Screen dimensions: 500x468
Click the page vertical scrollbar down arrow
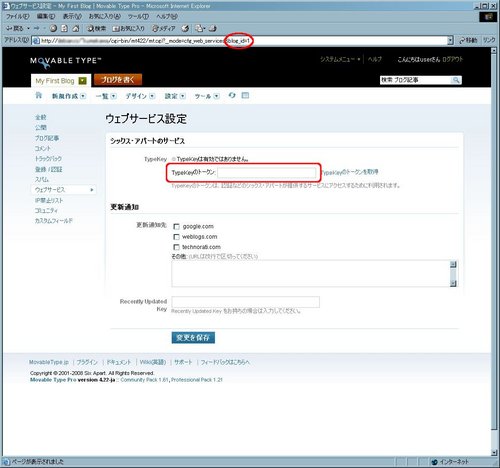click(494, 453)
